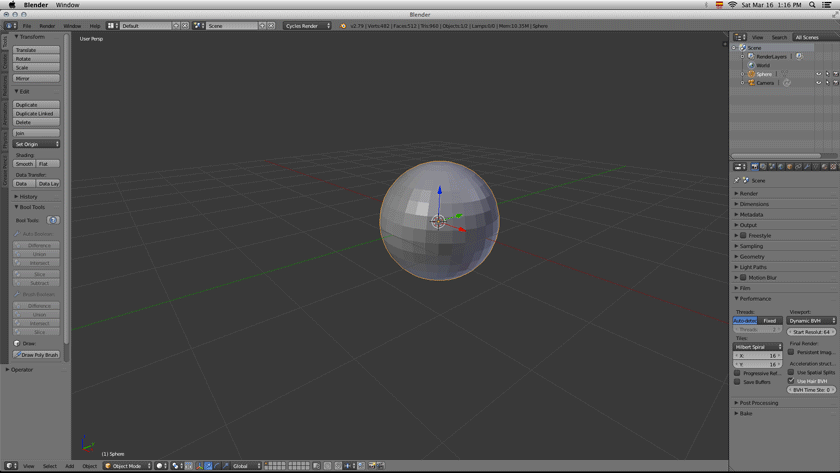840x473 pixels.
Task: Enable Persistent Images checkbox
Action: 791,352
